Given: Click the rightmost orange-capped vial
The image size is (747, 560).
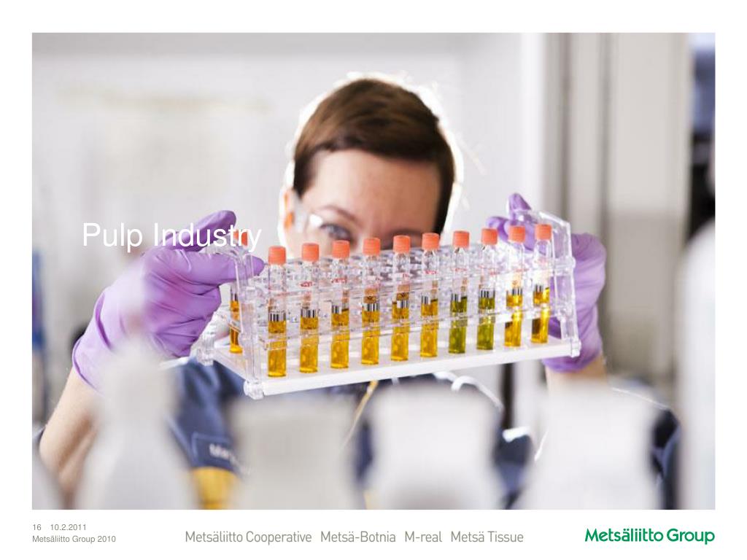Looking at the screenshot, I should point(542,284).
